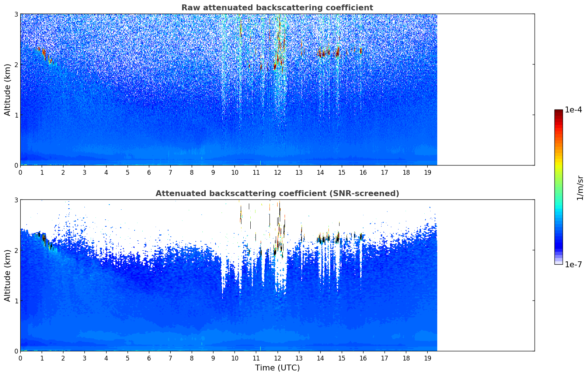The height and width of the screenshot is (376, 588).
Task: Click the altitude tick "3" on the top plot
Action: pyautogui.click(x=16, y=14)
